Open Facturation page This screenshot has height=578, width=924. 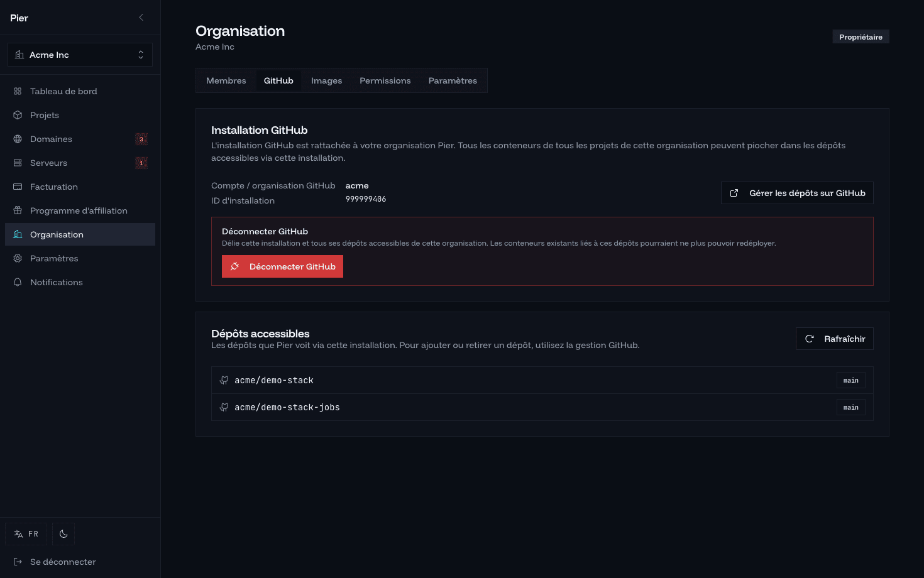pyautogui.click(x=80, y=187)
